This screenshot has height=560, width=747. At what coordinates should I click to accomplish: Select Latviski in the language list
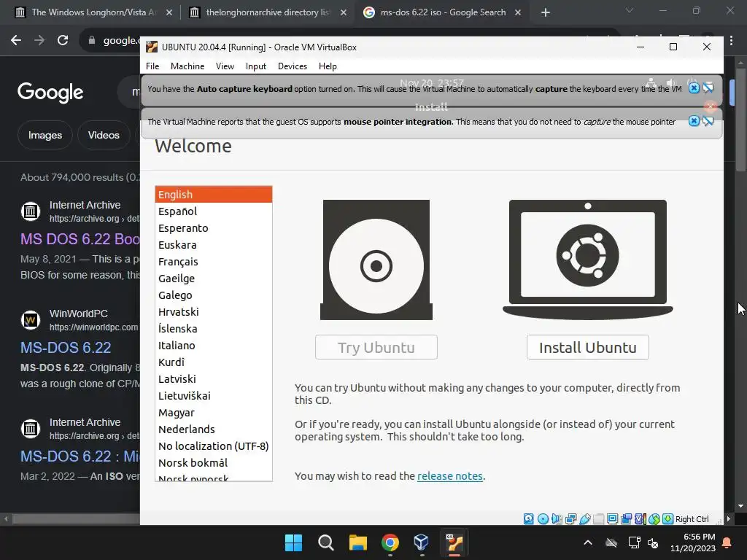pyautogui.click(x=214, y=378)
